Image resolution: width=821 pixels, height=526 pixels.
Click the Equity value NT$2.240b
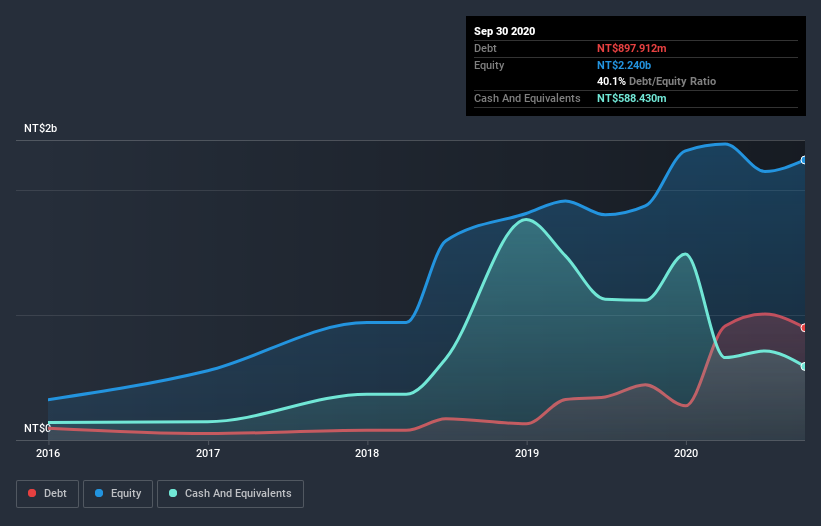(x=624, y=65)
